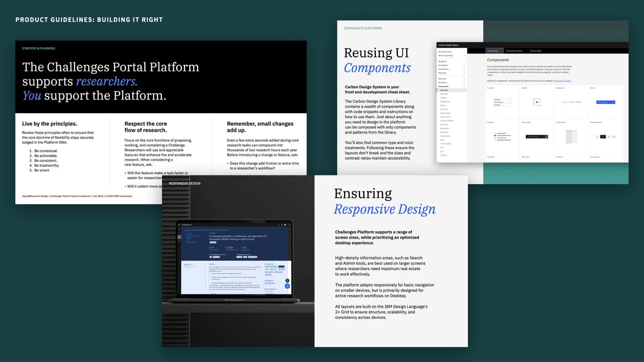Click the dark round button above blue button
Screen dimensions: 644x362
[x=287, y=281]
